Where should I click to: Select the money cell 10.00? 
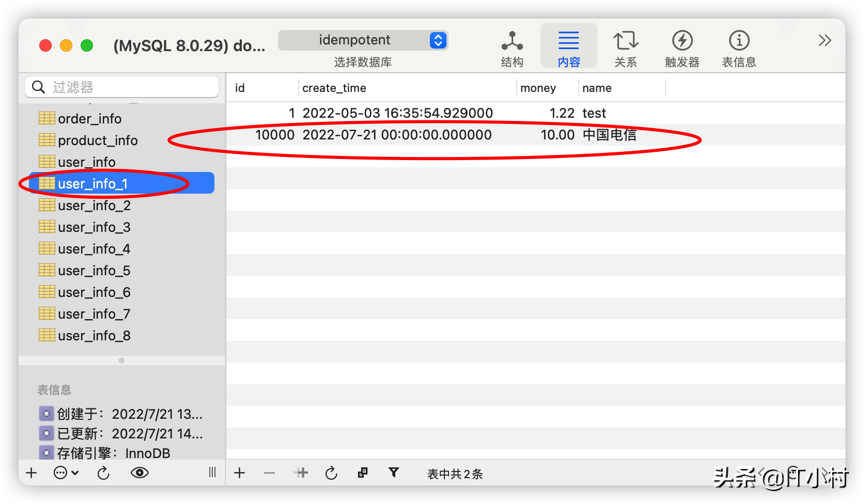pos(558,135)
